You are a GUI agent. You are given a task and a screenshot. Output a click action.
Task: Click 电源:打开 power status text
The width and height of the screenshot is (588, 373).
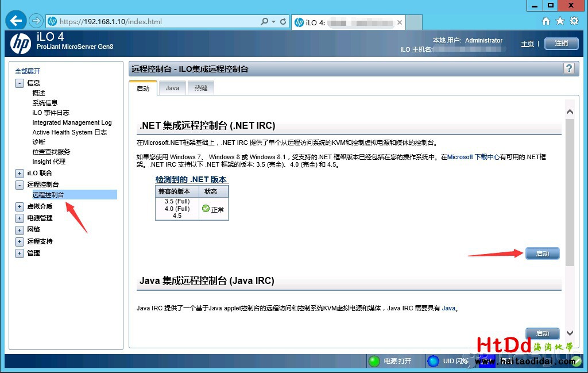click(x=397, y=361)
